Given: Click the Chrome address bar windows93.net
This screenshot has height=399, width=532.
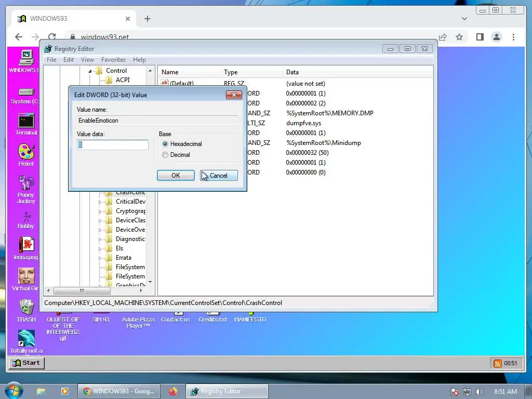Looking at the screenshot, I should (105, 37).
